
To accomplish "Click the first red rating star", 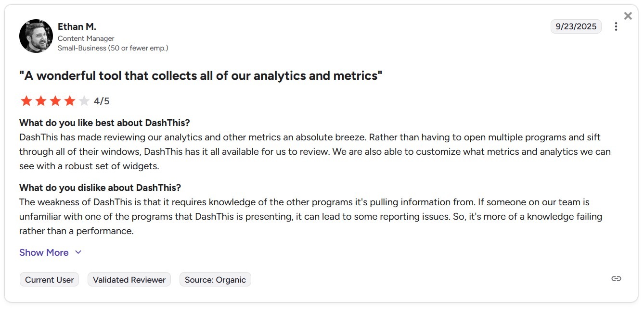I will [26, 101].
